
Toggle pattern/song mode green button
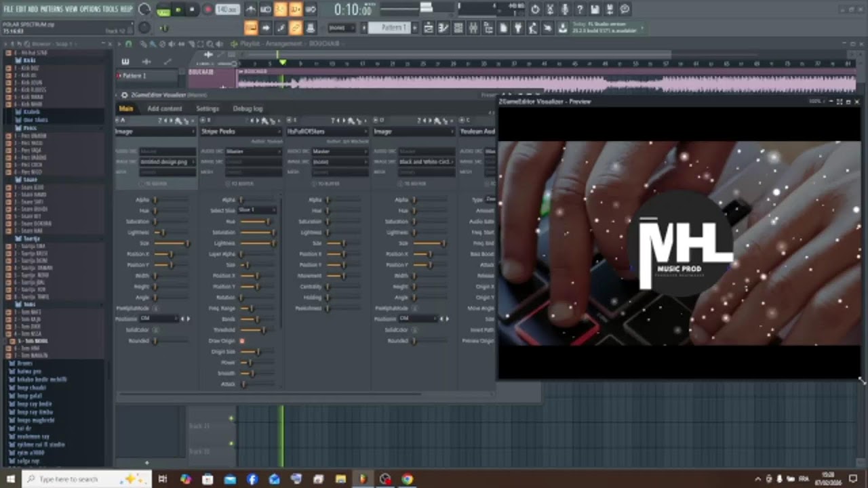163,10
